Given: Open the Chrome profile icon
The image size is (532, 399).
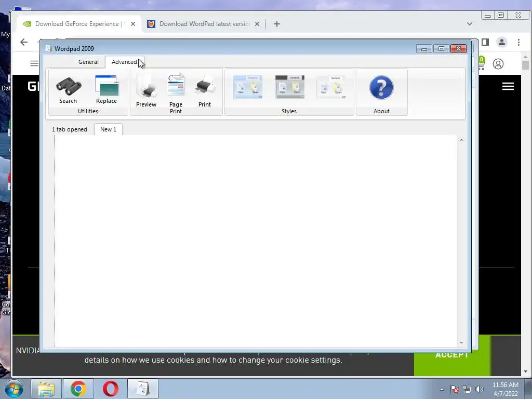Looking at the screenshot, I should tap(501, 42).
